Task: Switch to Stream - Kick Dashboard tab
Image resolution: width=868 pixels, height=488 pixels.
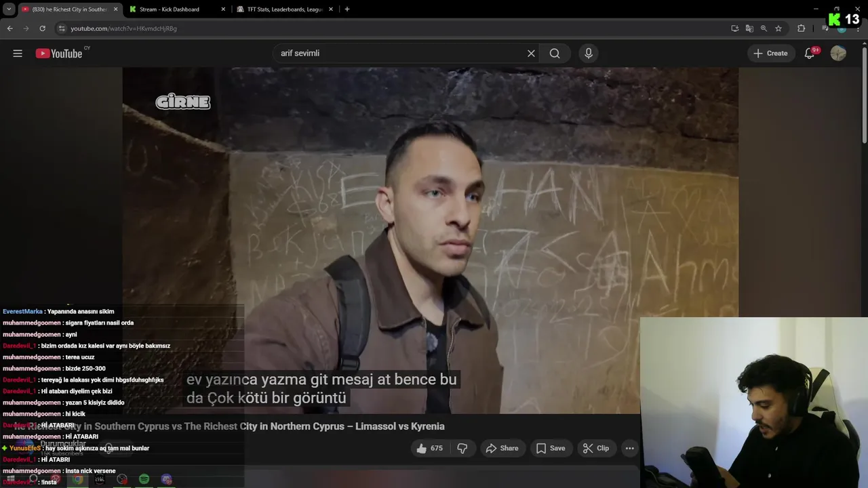Action: 178,9
